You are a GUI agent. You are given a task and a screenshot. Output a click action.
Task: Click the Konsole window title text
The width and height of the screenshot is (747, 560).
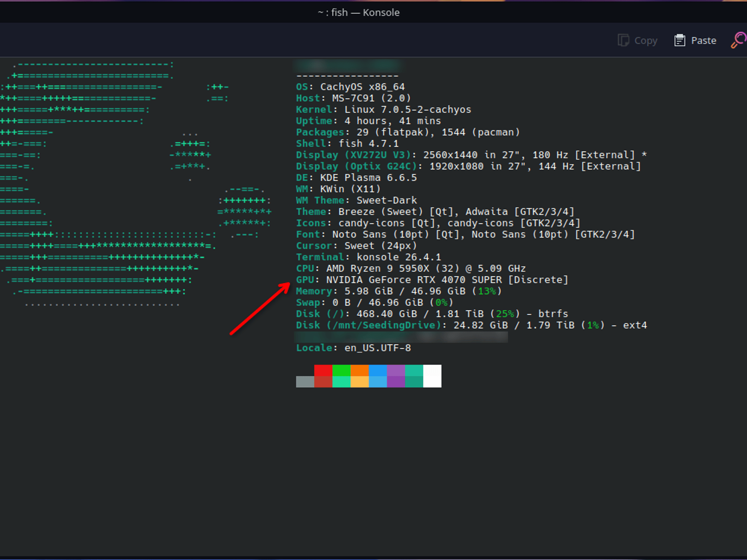click(x=359, y=12)
